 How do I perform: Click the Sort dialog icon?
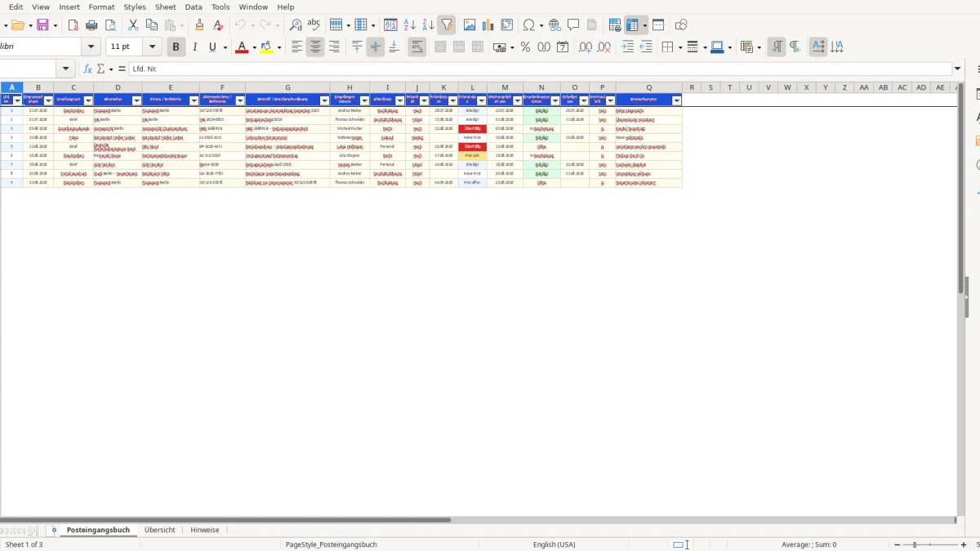pos(390,25)
